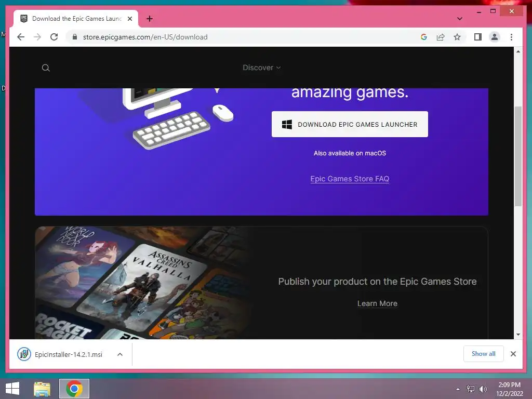This screenshot has width=532, height=399.
Task: Expand download item options chevron
Action: [x=120, y=354]
